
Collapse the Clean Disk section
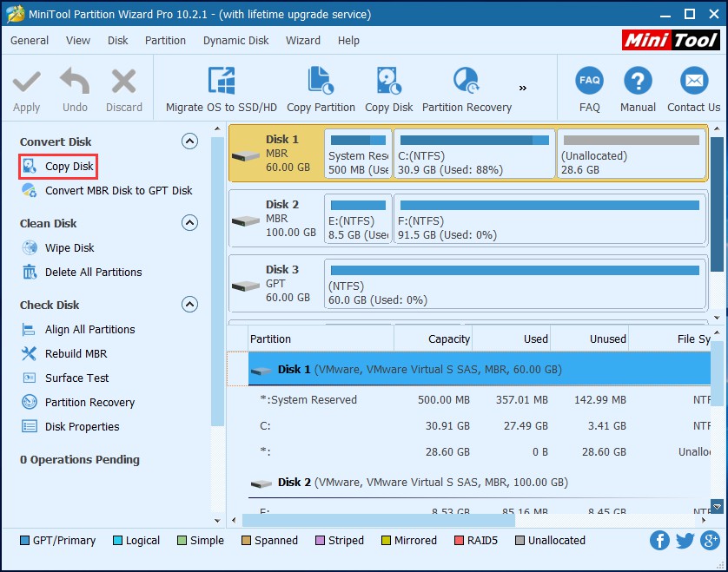189,223
